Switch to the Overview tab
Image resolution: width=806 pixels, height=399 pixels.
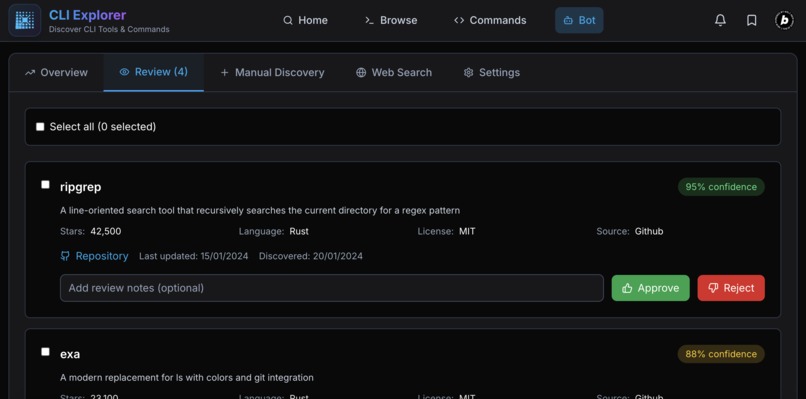56,72
